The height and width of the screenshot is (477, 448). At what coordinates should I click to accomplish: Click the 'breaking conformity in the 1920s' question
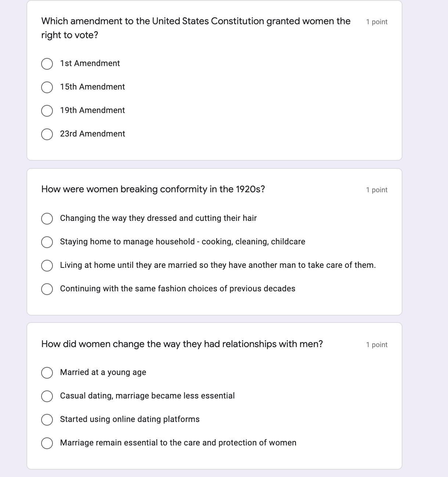pyautogui.click(x=153, y=189)
